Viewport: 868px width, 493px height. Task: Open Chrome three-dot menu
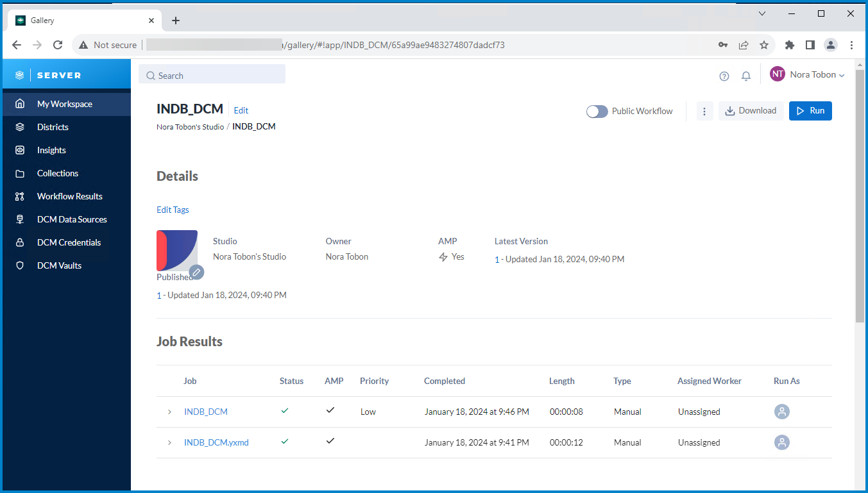[x=851, y=45]
